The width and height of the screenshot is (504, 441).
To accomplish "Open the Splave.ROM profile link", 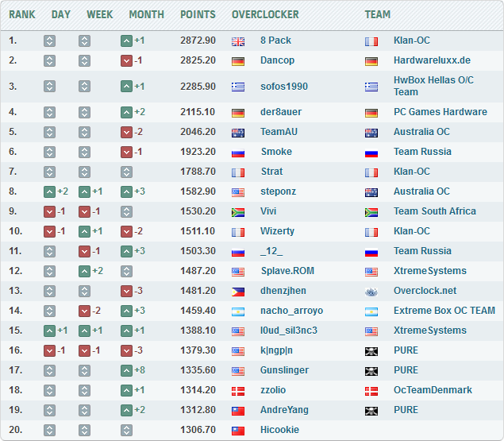I will click(287, 271).
